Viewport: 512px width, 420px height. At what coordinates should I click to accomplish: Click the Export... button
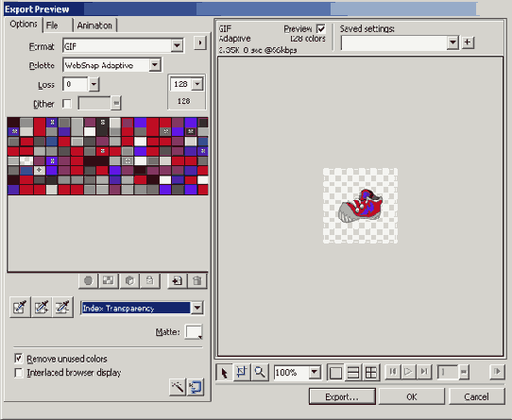(x=342, y=396)
